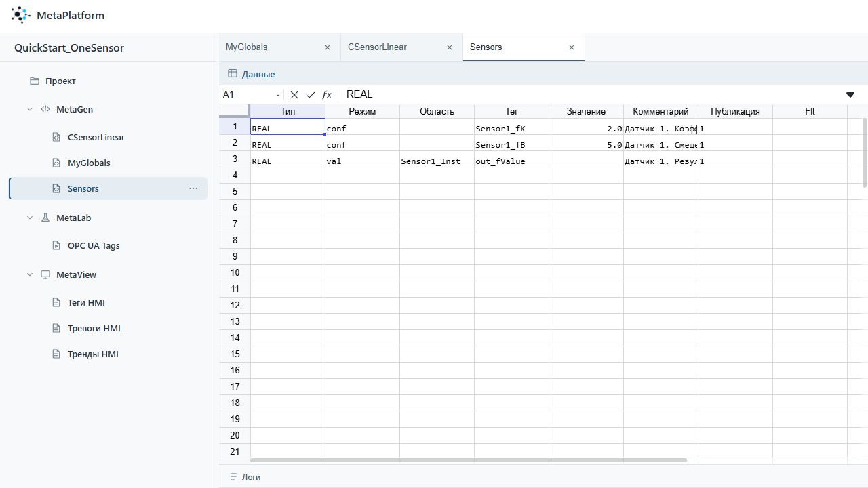868x488 pixels.
Task: Click the formula bar input showing REAL
Action: (x=590, y=95)
